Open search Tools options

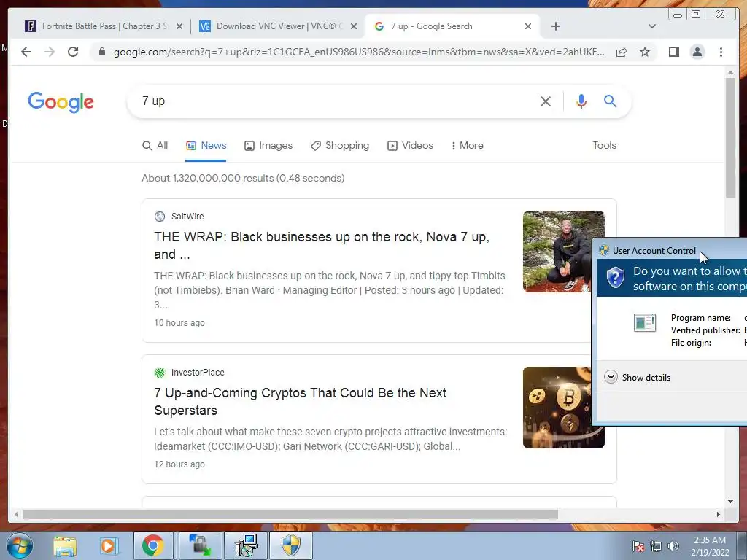pyautogui.click(x=604, y=146)
